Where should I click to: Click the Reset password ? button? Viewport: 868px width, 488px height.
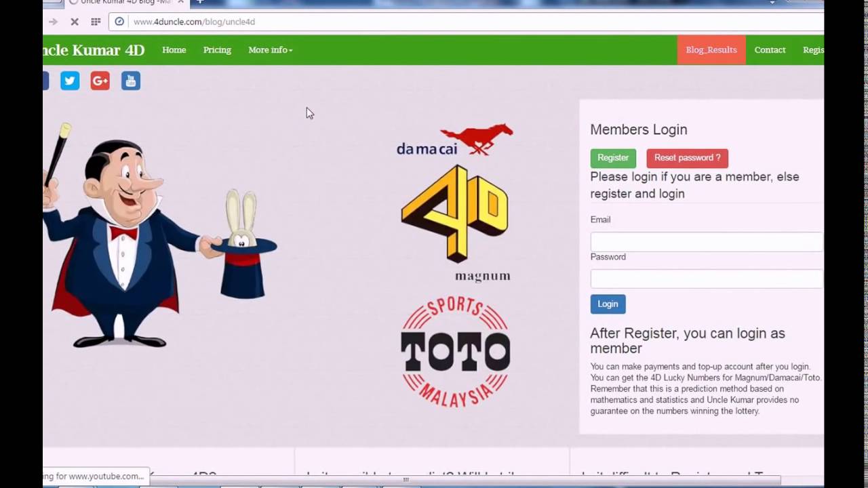(x=687, y=158)
